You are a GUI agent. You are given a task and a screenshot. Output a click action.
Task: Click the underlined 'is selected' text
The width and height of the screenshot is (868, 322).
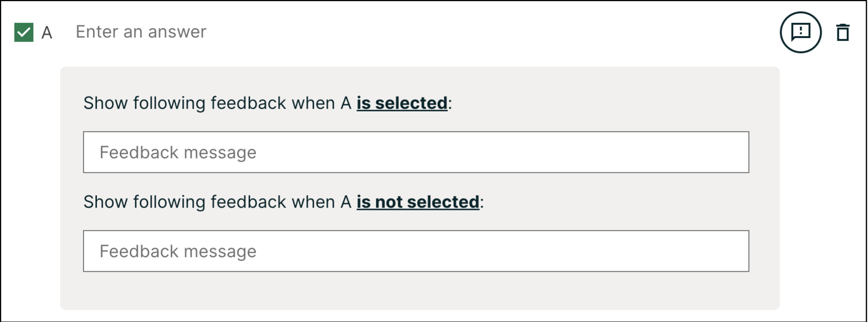click(402, 103)
